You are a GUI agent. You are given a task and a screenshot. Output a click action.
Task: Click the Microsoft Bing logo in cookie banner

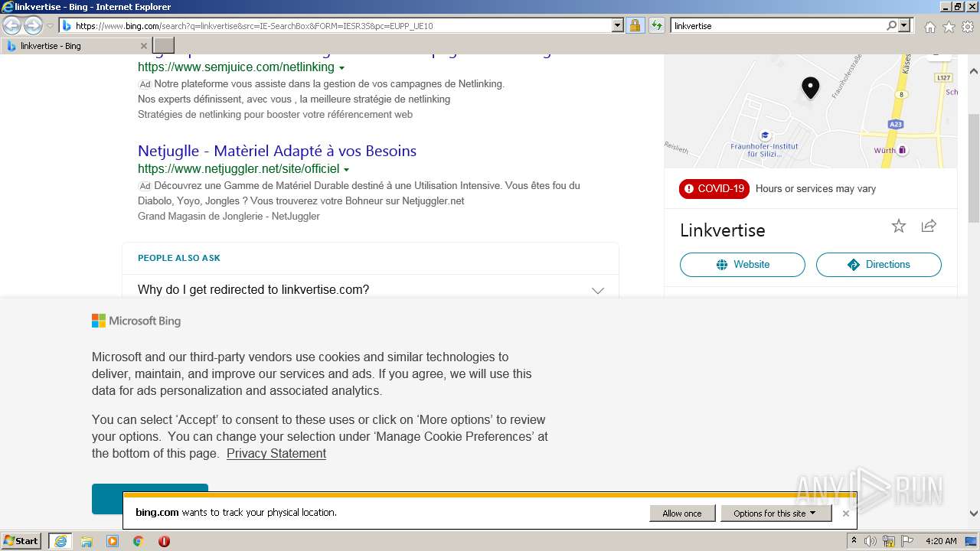point(136,321)
